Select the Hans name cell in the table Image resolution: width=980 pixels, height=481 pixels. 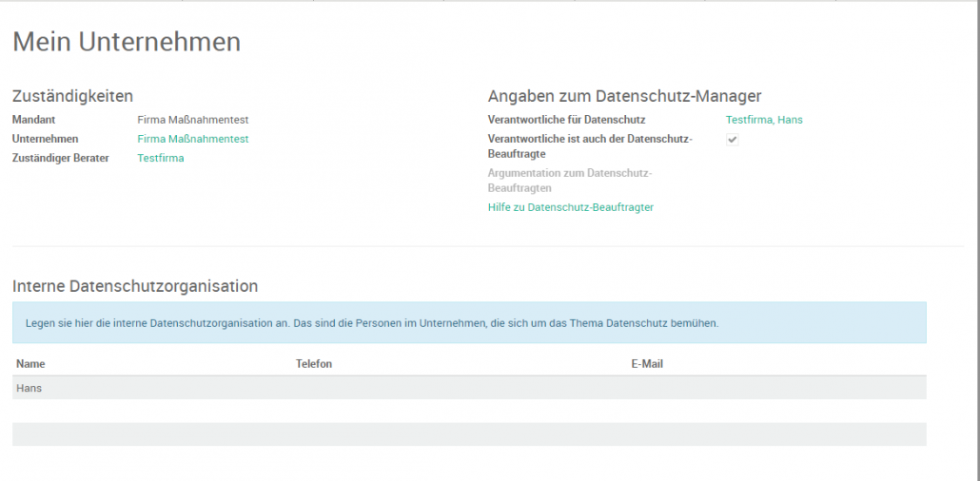click(x=29, y=388)
